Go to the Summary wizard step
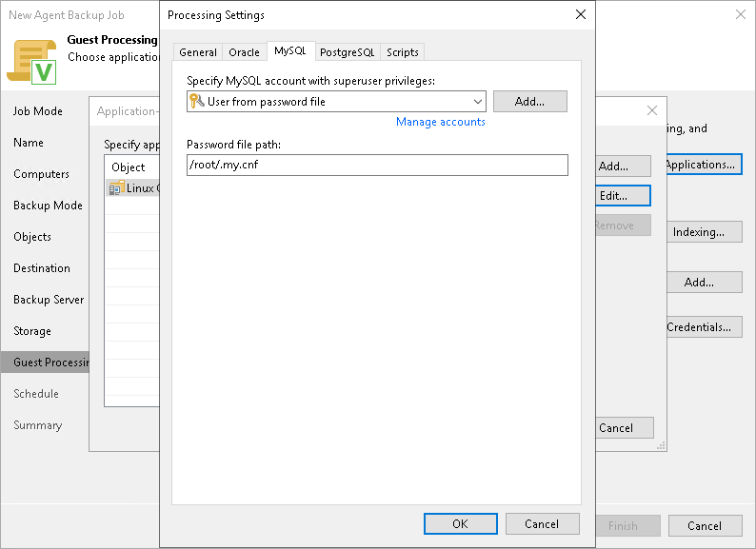The width and height of the screenshot is (756, 549). pos(37,425)
